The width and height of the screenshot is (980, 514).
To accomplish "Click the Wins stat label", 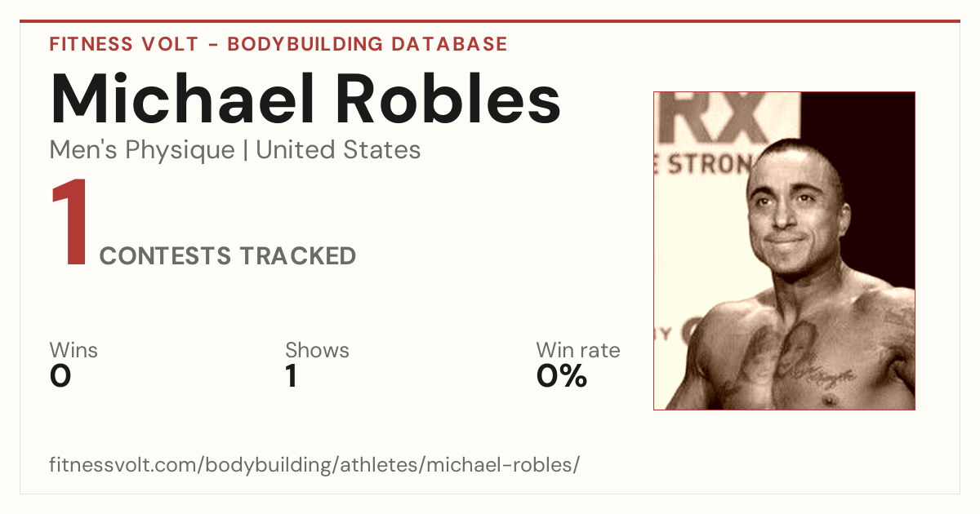I will [x=73, y=351].
